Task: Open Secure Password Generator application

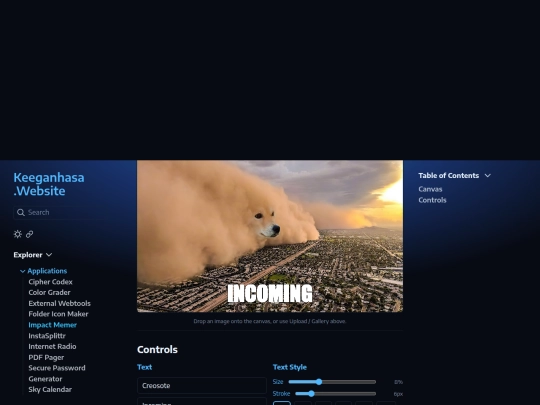Action: (57, 373)
